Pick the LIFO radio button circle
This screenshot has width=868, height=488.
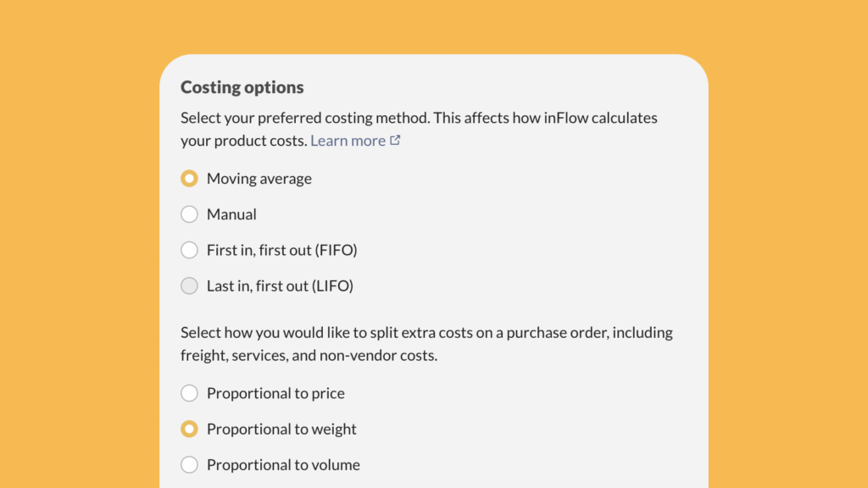tap(189, 286)
